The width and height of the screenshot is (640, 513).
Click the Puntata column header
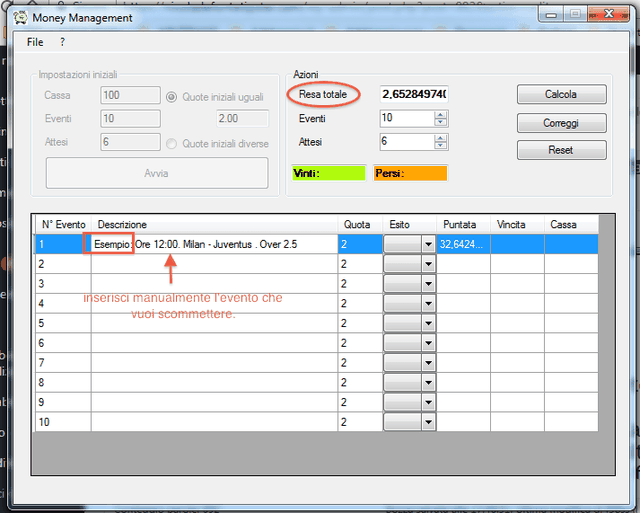[x=464, y=224]
